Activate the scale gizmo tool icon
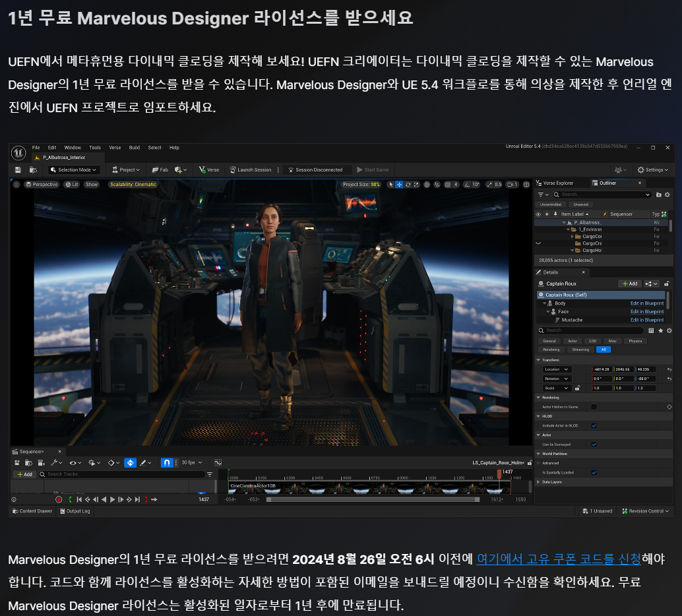 tap(416, 185)
